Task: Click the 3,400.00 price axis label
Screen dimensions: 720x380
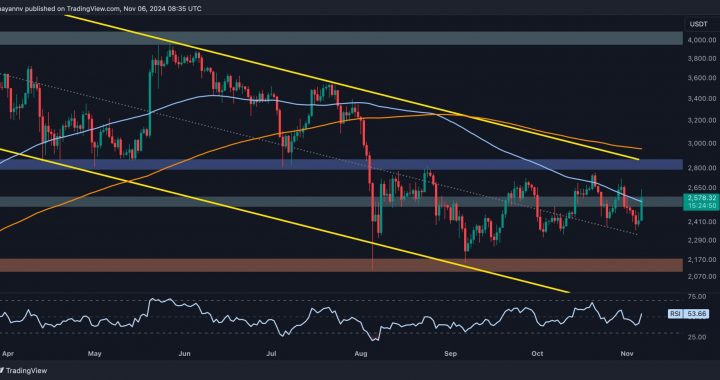Action: point(701,99)
